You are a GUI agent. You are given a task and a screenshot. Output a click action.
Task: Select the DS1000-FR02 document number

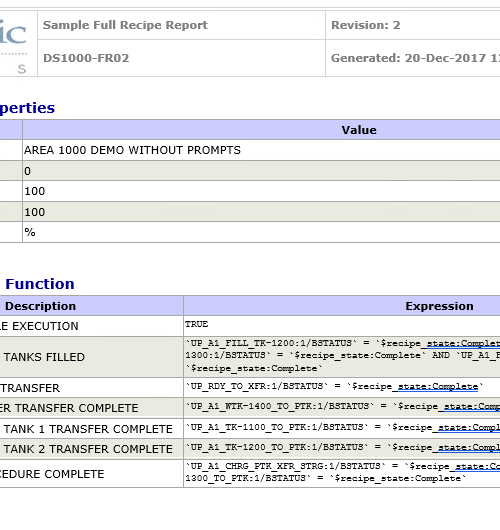tap(86, 58)
